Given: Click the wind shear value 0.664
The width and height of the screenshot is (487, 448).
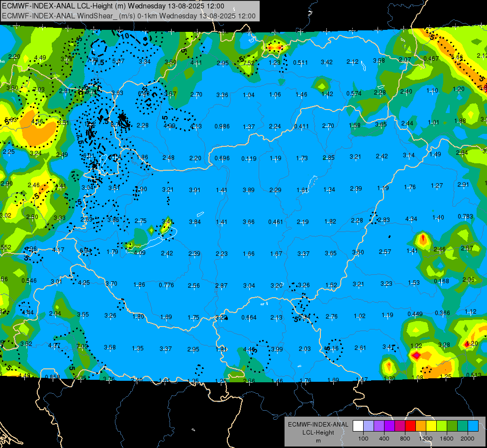Looking at the screenshot, I should point(249,318).
